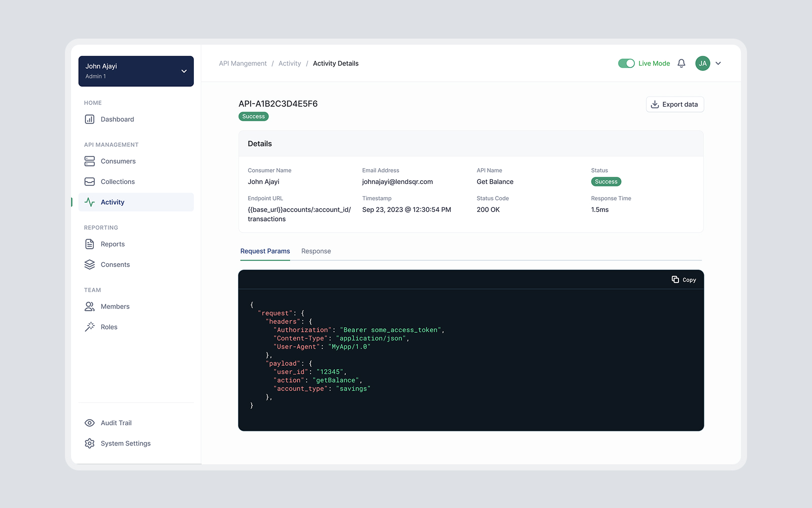Open Activity from the breadcrumb trail

tap(289, 63)
